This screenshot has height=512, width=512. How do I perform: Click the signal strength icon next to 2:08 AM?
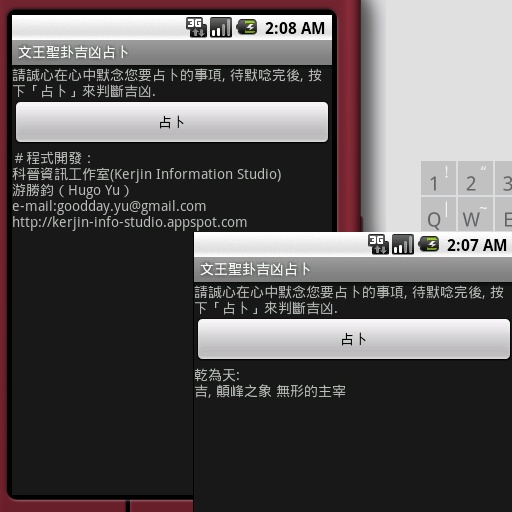221,27
